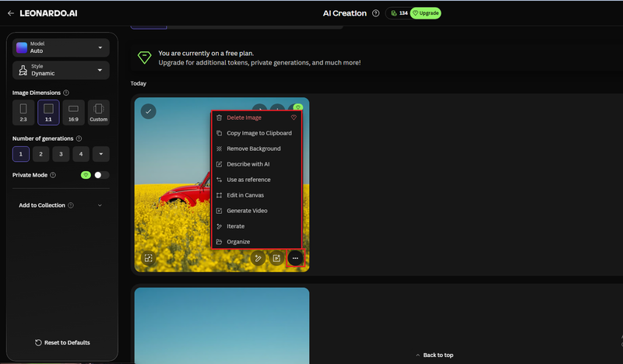Screen dimensions: 623x364
Task: Toggle the select checkmark on car image
Action: (x=148, y=111)
